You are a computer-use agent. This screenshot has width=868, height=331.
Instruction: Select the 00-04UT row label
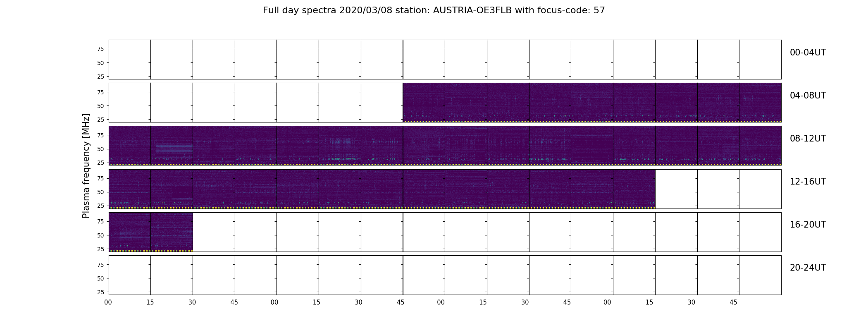point(808,53)
